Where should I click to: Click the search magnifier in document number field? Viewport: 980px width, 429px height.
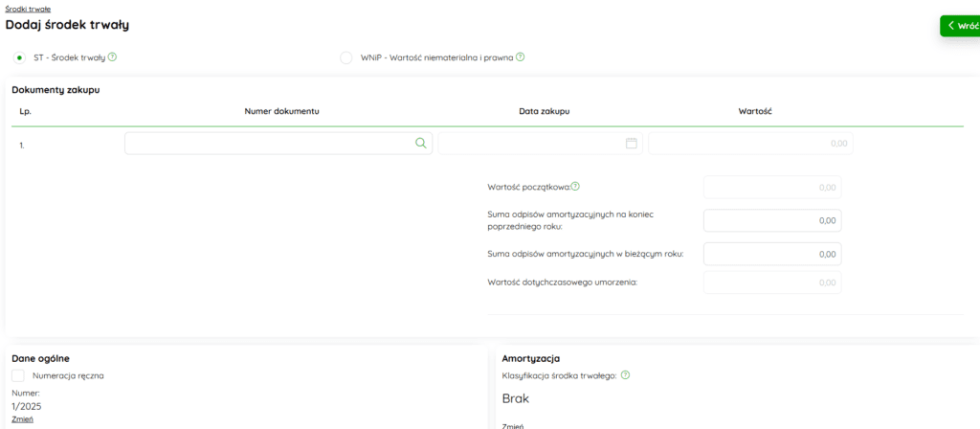click(x=420, y=143)
